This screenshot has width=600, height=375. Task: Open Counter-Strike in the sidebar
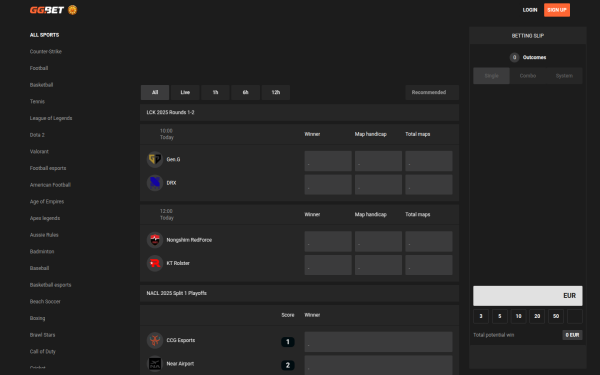click(46, 51)
